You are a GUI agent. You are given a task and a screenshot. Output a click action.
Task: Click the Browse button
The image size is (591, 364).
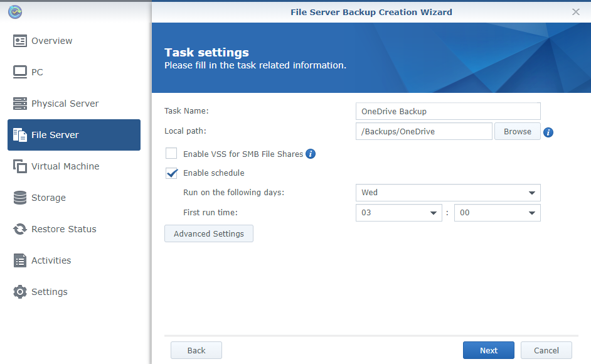click(518, 131)
